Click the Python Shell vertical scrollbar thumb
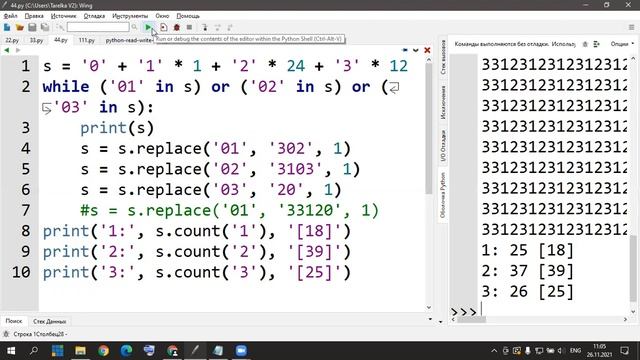The width and height of the screenshot is (640, 360). coord(633,269)
